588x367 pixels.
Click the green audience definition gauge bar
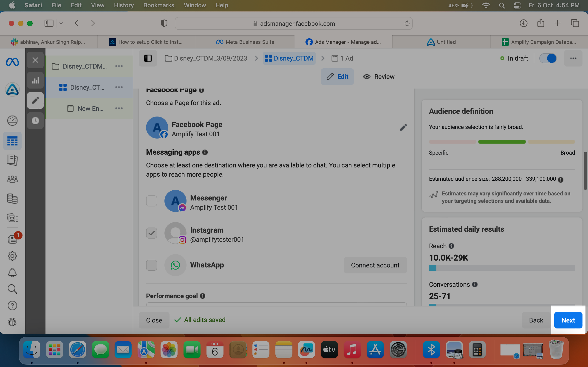click(x=502, y=142)
